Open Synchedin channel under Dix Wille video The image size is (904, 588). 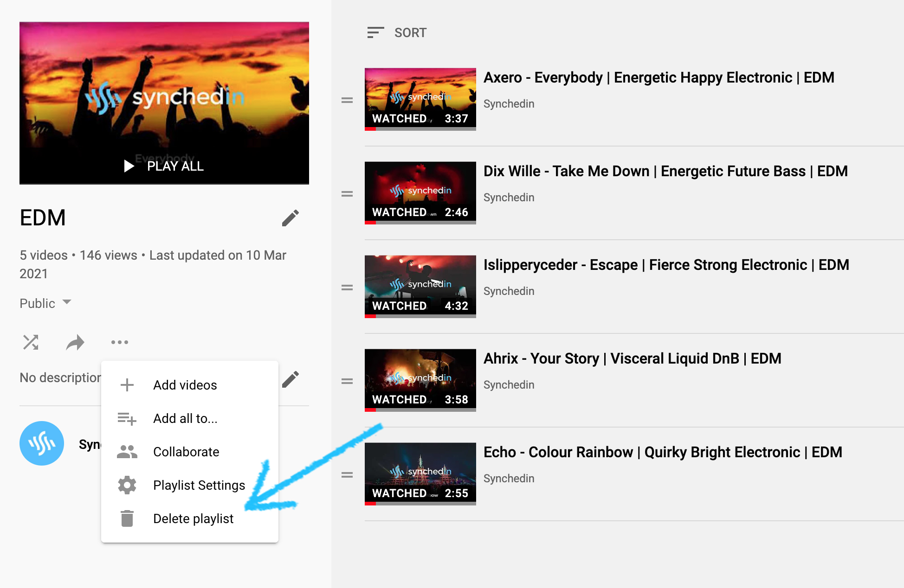(x=509, y=198)
